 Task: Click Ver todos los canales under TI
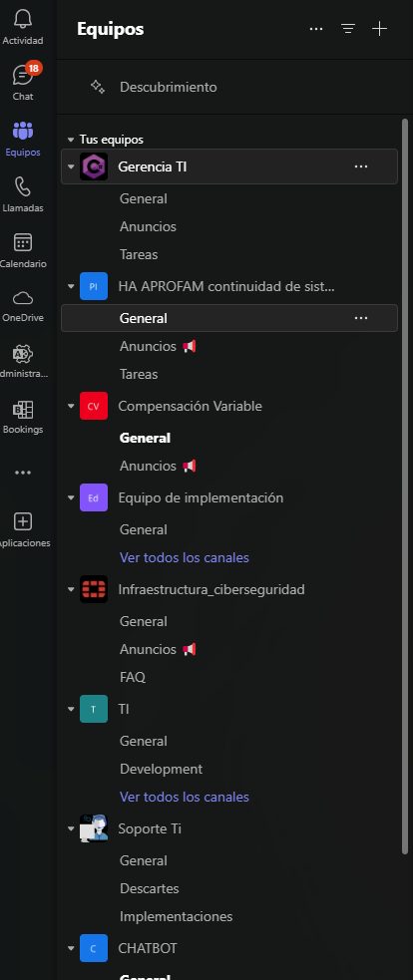(x=184, y=797)
